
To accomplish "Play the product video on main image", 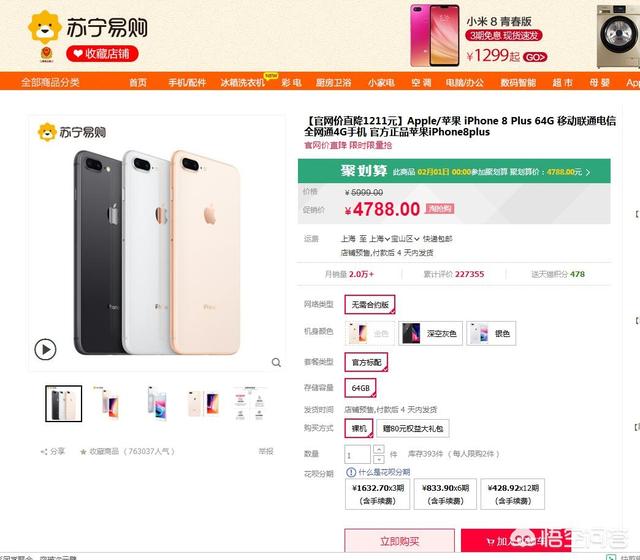I will tap(45, 350).
